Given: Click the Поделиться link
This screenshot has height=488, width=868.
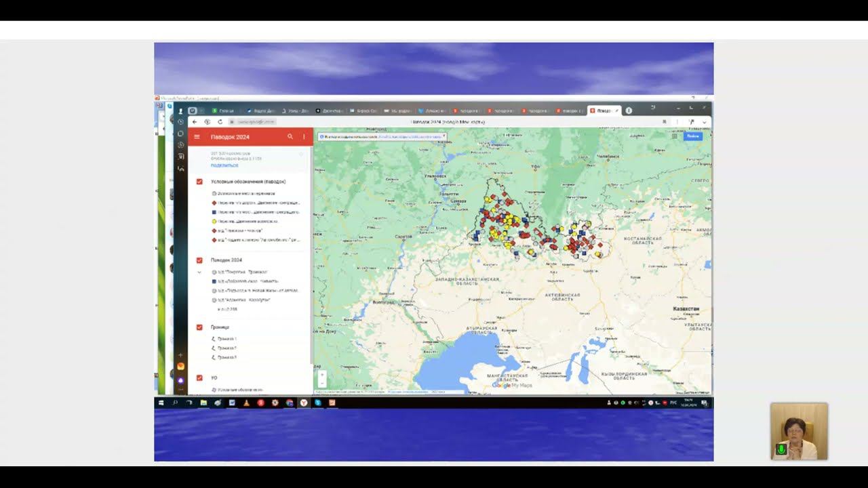Looking at the screenshot, I should point(224,165).
